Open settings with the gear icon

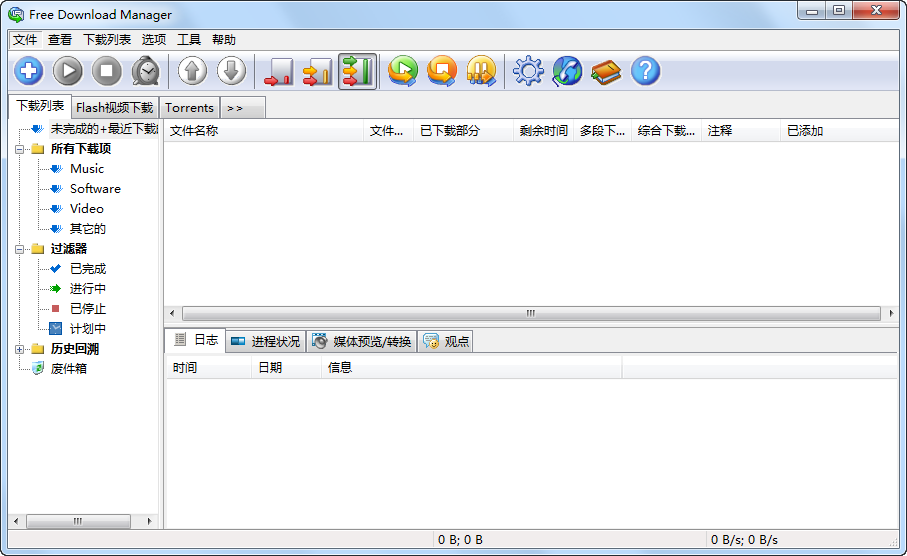pos(528,72)
